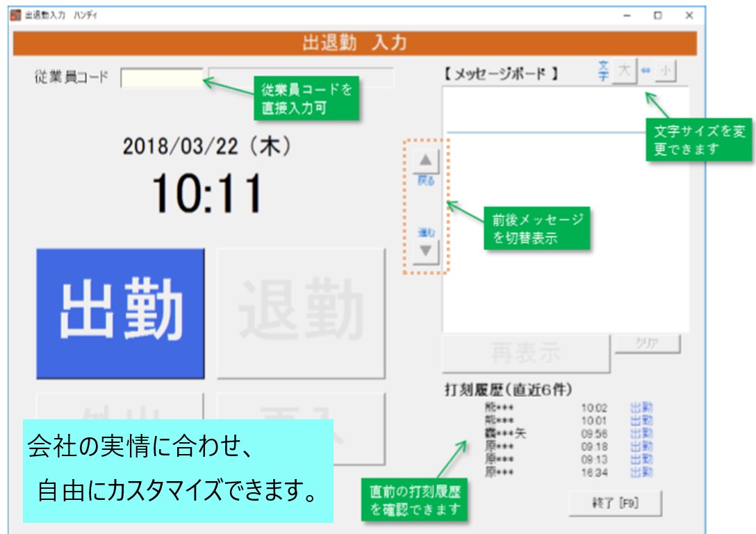Maximize the 出退勤入力 window
Viewport: 756px width, 534px height.
tap(657, 15)
